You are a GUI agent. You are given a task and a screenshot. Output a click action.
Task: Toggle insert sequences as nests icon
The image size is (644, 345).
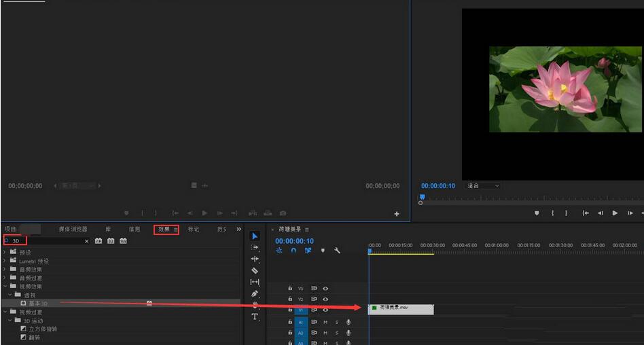point(279,250)
